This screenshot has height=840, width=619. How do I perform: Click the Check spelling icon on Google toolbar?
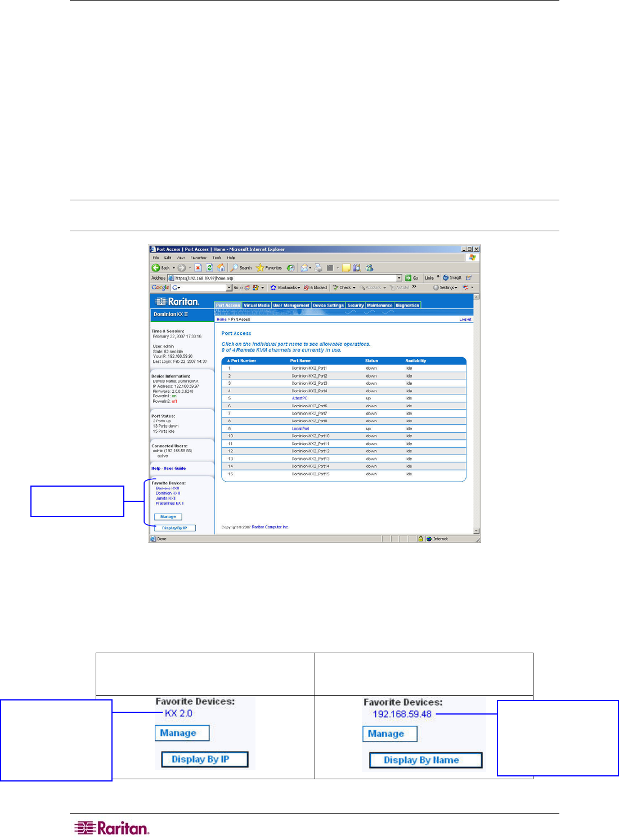(x=335, y=288)
